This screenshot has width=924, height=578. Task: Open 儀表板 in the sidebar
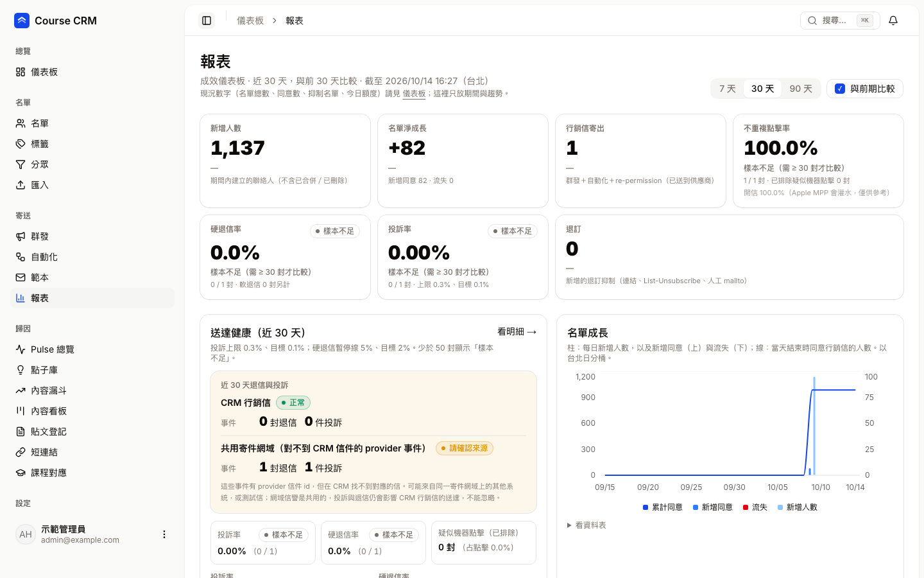(x=94, y=72)
